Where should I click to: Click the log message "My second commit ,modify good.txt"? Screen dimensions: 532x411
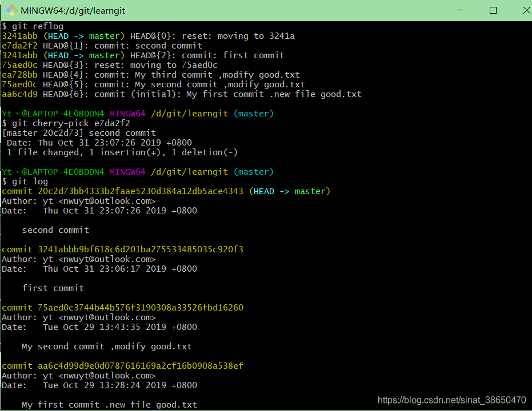tap(107, 346)
